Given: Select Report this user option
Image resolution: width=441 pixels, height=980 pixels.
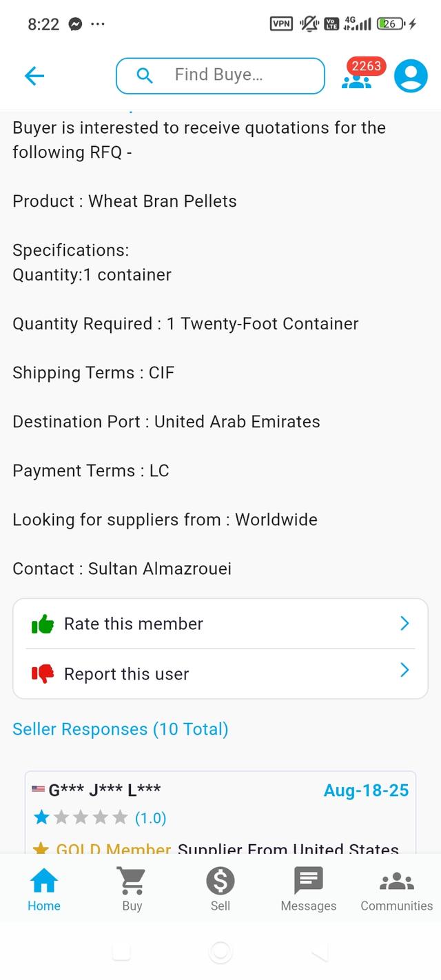Looking at the screenshot, I should pos(220,673).
